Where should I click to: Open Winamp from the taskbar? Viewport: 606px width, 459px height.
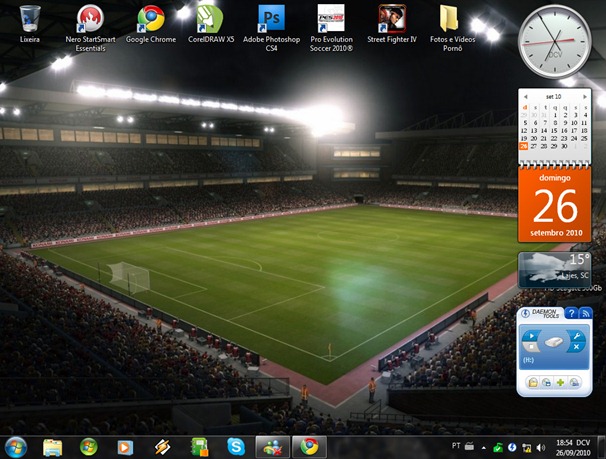(x=162, y=447)
